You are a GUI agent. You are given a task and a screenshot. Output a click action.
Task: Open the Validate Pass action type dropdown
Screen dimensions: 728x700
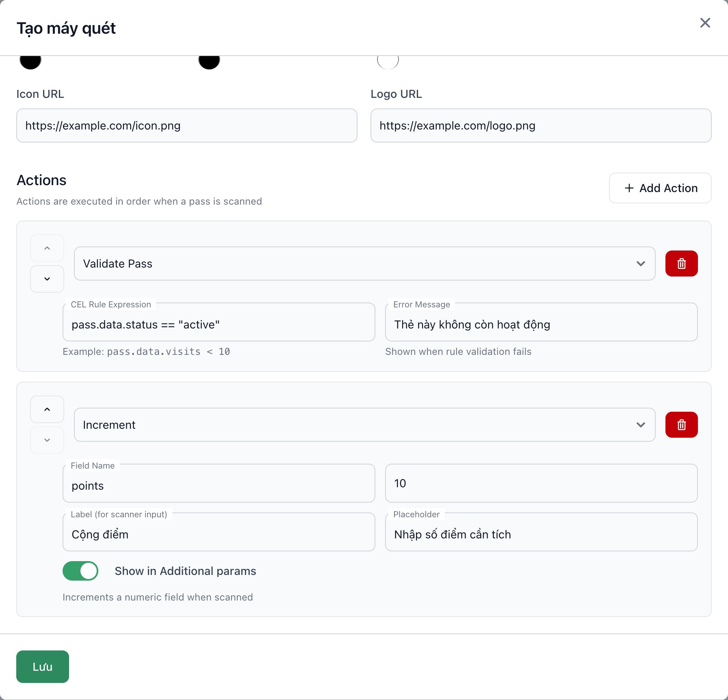(x=364, y=264)
